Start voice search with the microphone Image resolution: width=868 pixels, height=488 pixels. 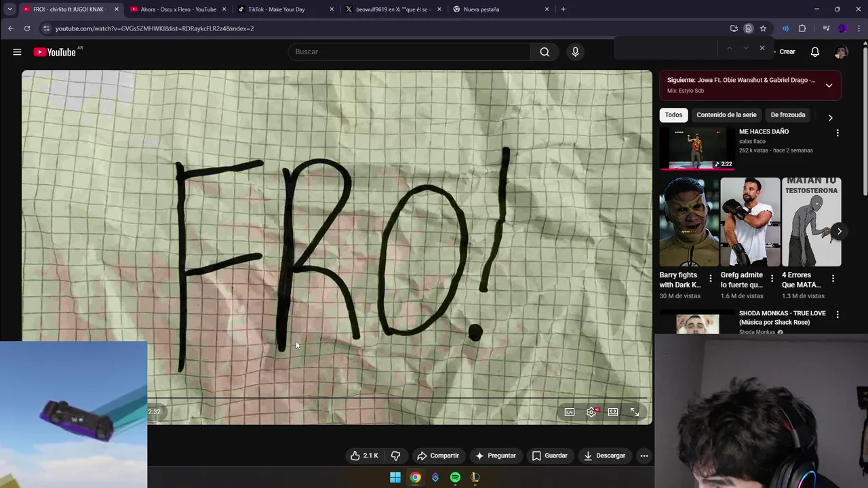(x=575, y=52)
